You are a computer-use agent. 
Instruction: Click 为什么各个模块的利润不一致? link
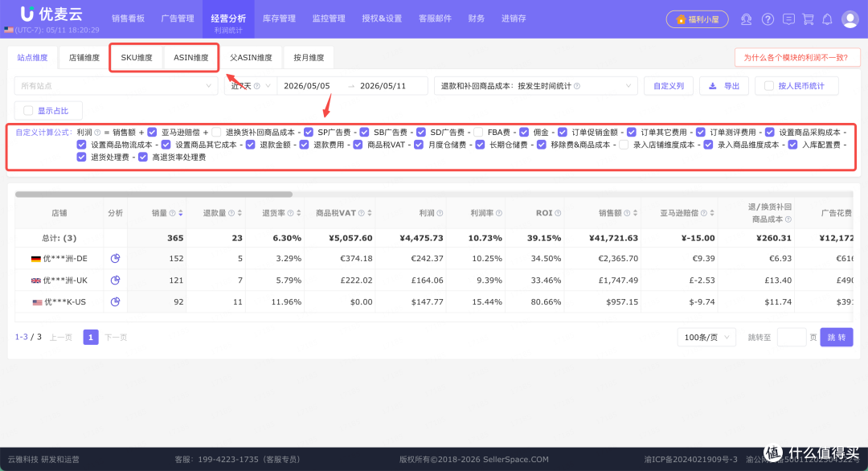tap(797, 58)
